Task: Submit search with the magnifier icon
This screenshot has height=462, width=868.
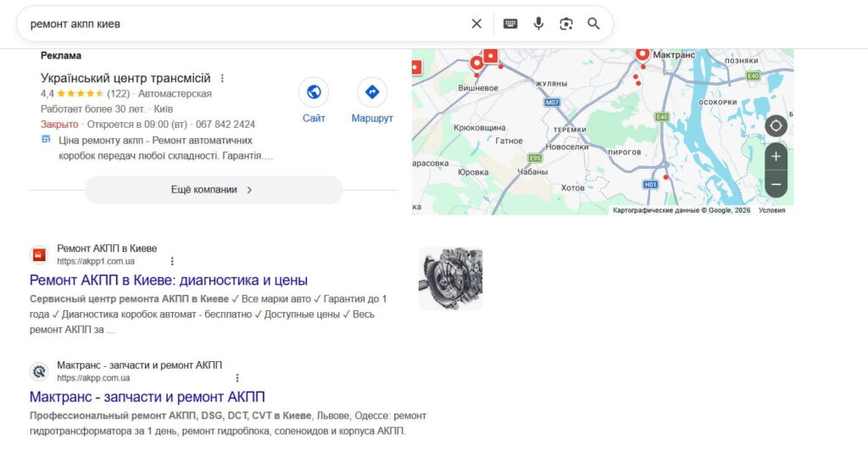Action: pos(593,24)
